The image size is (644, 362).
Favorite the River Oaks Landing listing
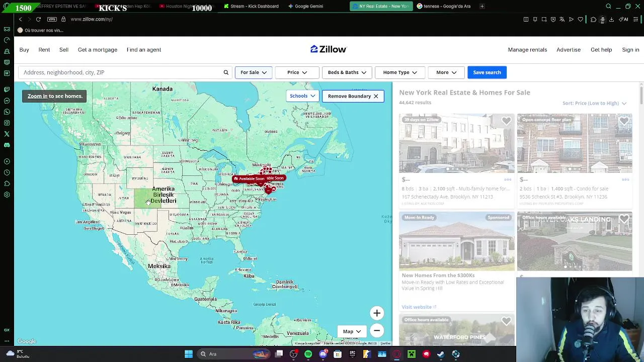(624, 219)
